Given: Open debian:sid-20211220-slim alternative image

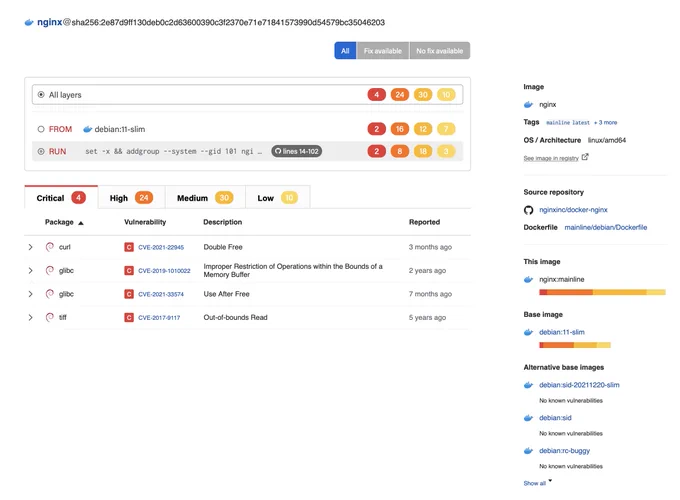Looking at the screenshot, I should (579, 385).
